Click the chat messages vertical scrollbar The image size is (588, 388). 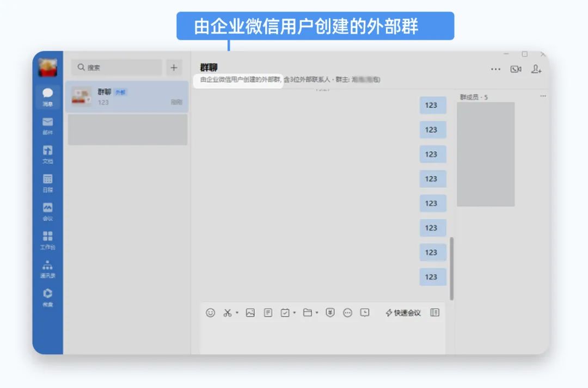[451, 268]
